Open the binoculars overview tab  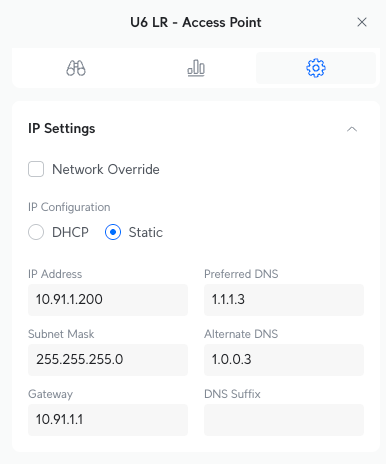click(76, 68)
